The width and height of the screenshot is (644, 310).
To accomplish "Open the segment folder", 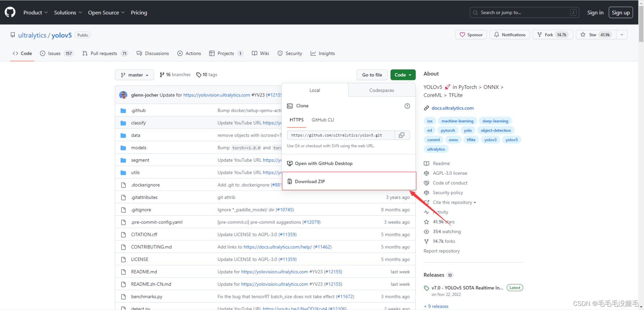I will 140,160.
